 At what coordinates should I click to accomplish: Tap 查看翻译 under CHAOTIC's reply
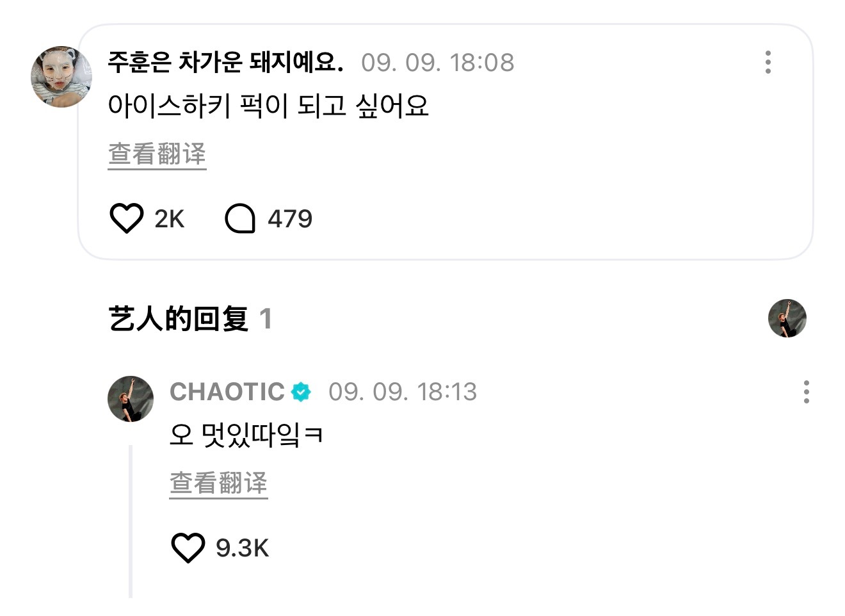coord(218,483)
